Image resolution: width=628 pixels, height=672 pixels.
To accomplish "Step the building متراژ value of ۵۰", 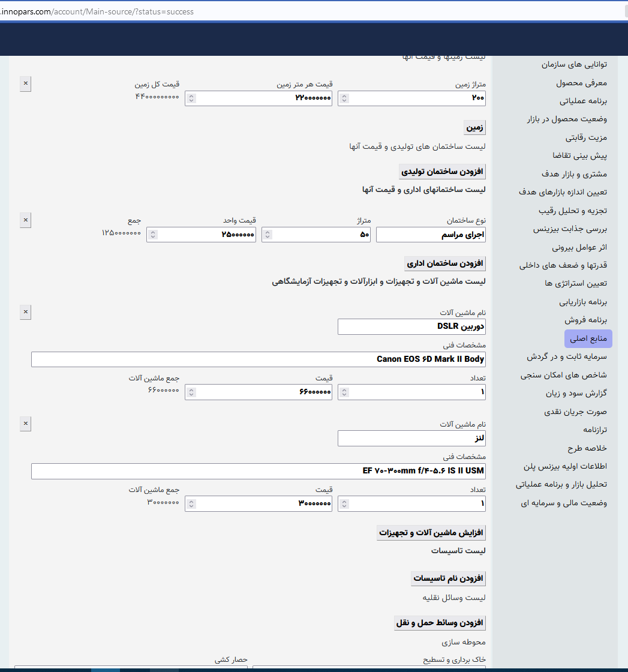I will [x=268, y=235].
